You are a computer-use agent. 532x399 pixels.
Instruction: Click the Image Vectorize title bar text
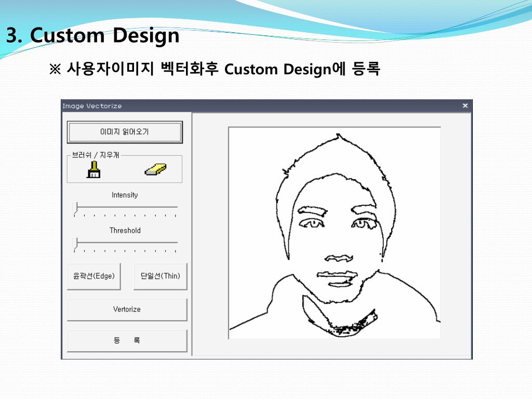pos(92,106)
